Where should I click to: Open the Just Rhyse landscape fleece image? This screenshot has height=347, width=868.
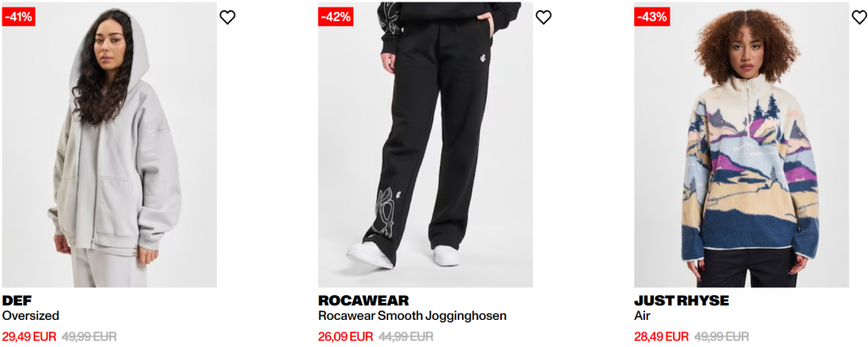click(x=741, y=145)
